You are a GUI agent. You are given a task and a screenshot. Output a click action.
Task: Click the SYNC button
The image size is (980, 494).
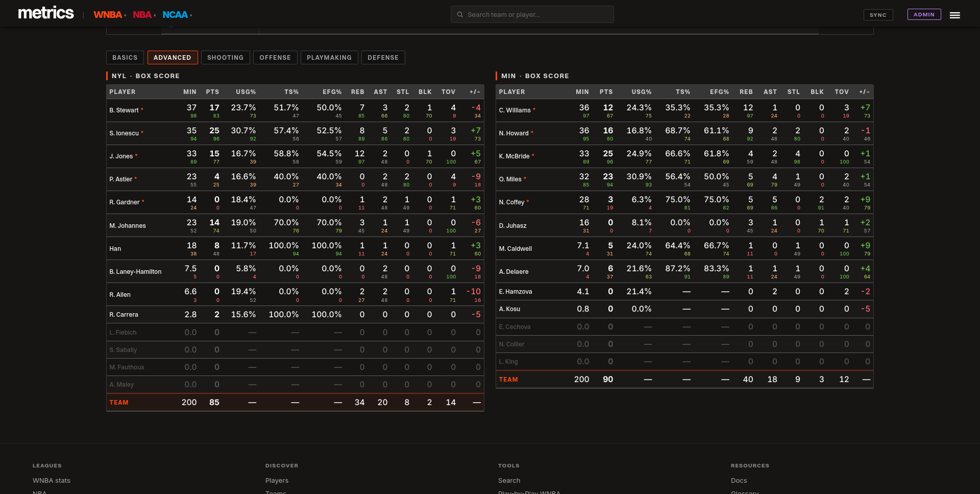pyautogui.click(x=878, y=15)
